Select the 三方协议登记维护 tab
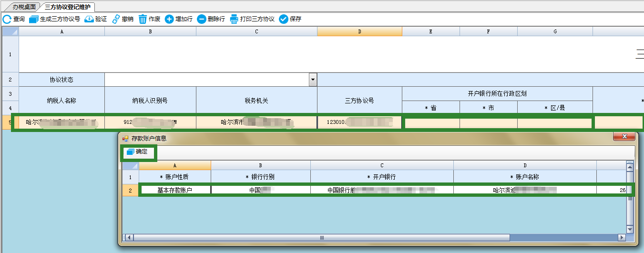The width and height of the screenshot is (644, 253). [x=67, y=7]
